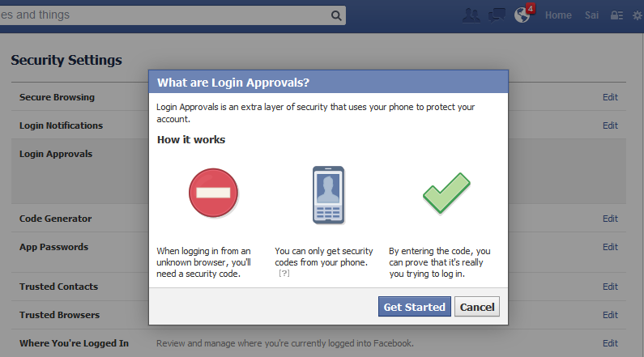Click into the search input field
This screenshot has width=644, height=357.
[x=164, y=15]
